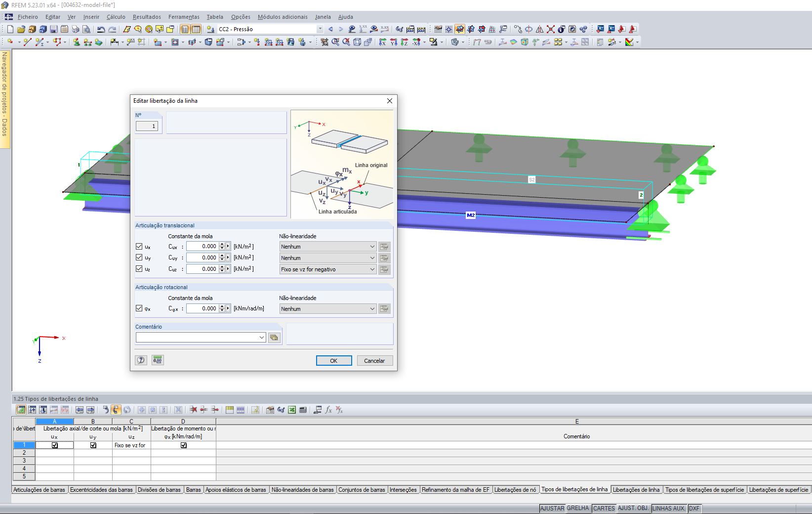This screenshot has width=812, height=514.
Task: Open the ux Não-linearidade dropdown
Action: coord(328,247)
